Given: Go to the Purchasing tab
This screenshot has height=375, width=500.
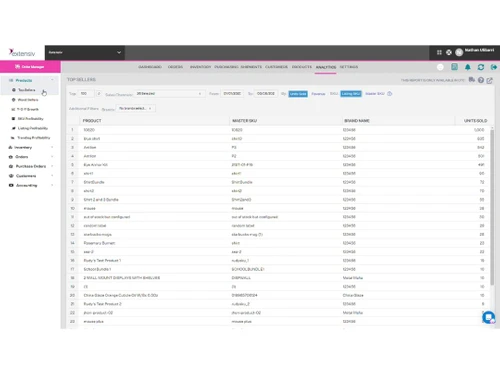Looking at the screenshot, I should click(226, 67).
